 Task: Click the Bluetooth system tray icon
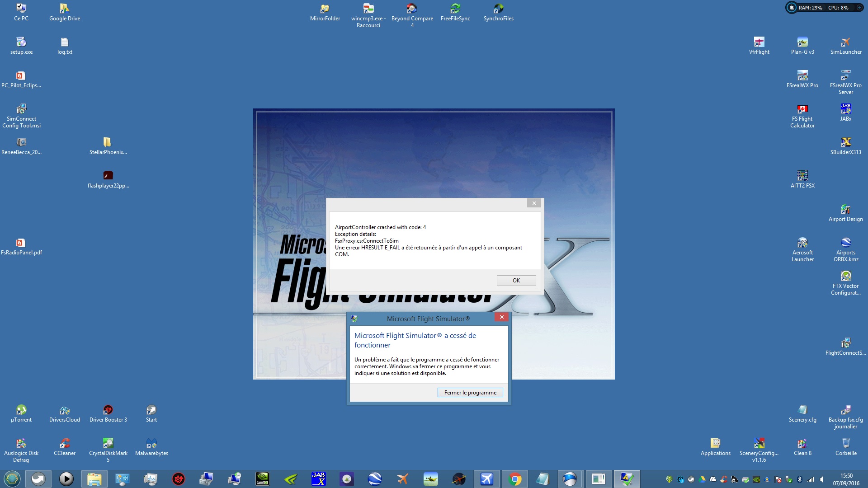(x=799, y=479)
